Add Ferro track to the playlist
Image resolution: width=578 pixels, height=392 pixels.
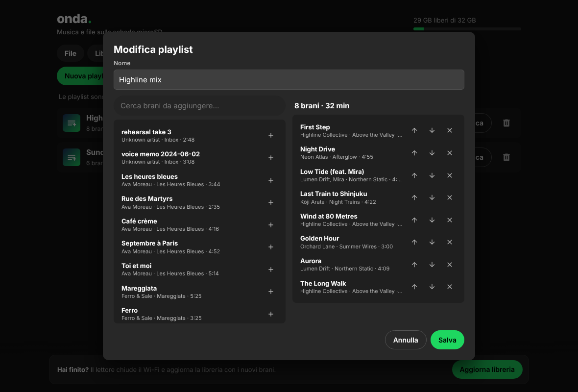point(270,314)
